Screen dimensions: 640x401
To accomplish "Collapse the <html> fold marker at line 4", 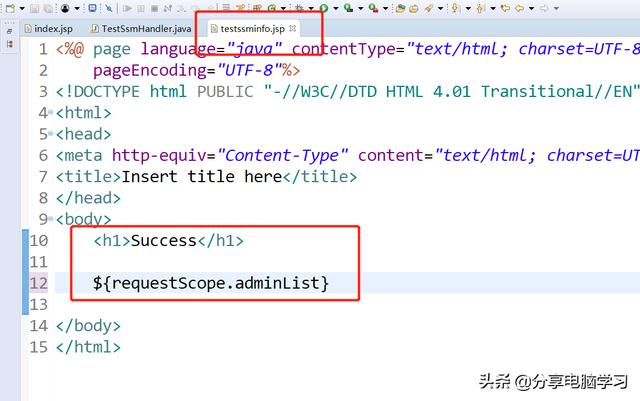I will pos(51,112).
